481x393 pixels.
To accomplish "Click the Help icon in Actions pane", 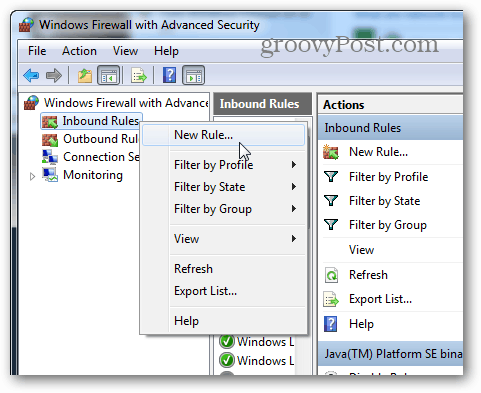I will [330, 324].
